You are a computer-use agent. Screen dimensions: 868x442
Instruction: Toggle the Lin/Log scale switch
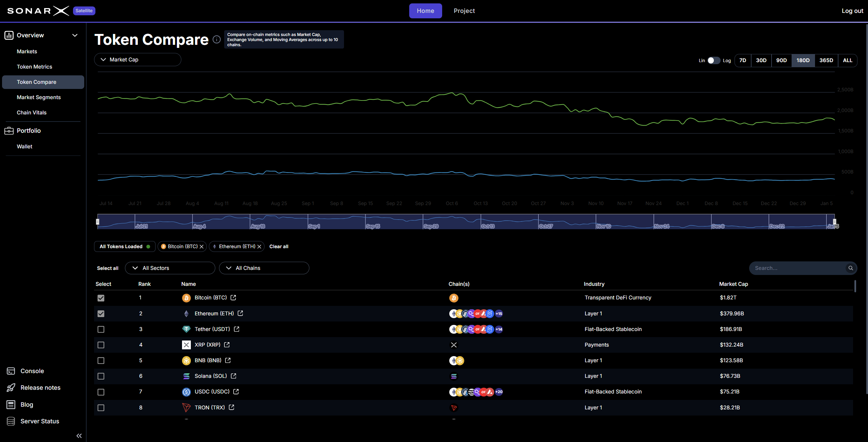[x=713, y=60]
